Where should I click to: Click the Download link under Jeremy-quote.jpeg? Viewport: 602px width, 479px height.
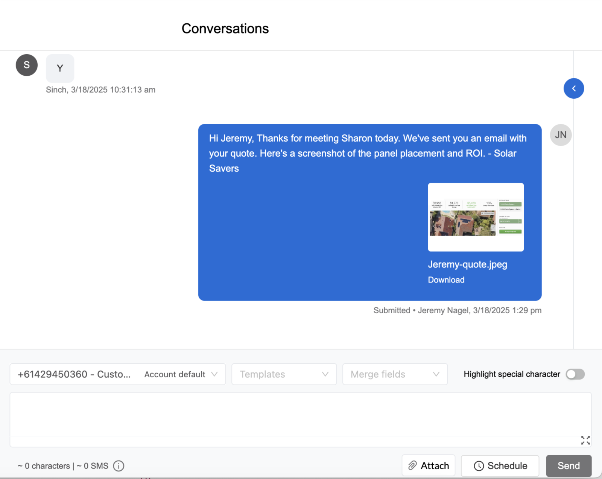pos(446,280)
